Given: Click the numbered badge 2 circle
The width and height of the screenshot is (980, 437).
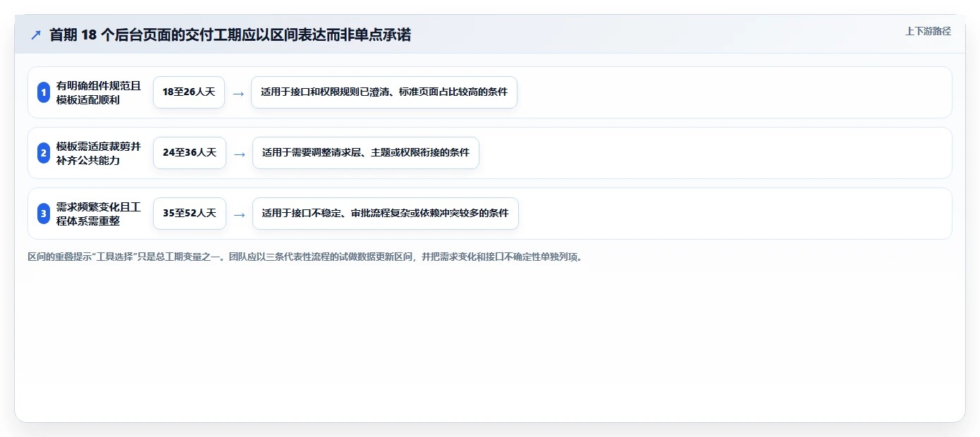Looking at the screenshot, I should [44, 153].
